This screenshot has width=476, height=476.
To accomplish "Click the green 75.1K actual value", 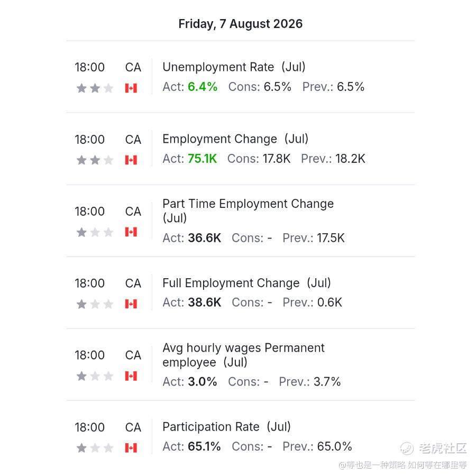I will 202,159.
